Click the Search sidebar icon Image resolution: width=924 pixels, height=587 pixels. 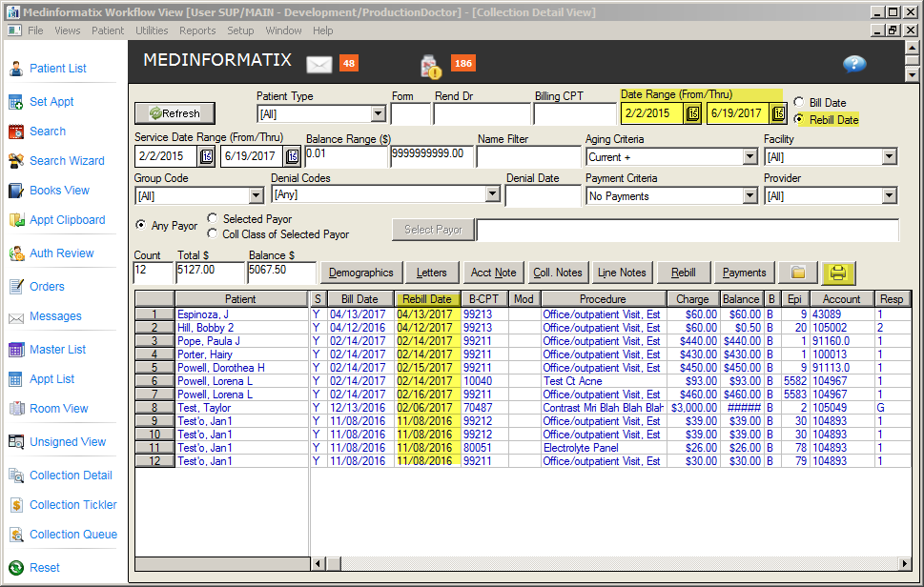[16, 132]
